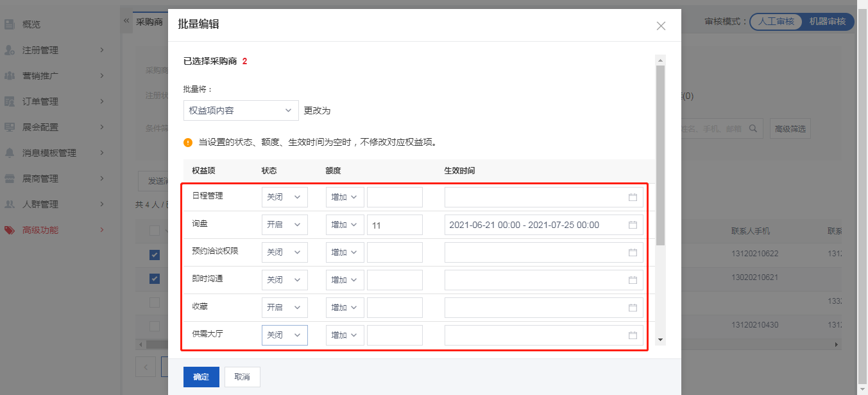
Task: Open 收藏 status dropdown
Action: click(285, 308)
